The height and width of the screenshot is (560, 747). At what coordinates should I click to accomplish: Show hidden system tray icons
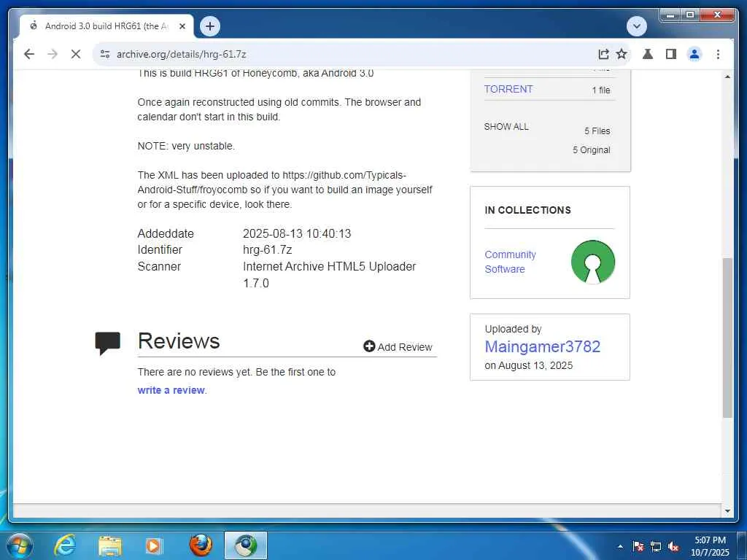pyautogui.click(x=620, y=546)
